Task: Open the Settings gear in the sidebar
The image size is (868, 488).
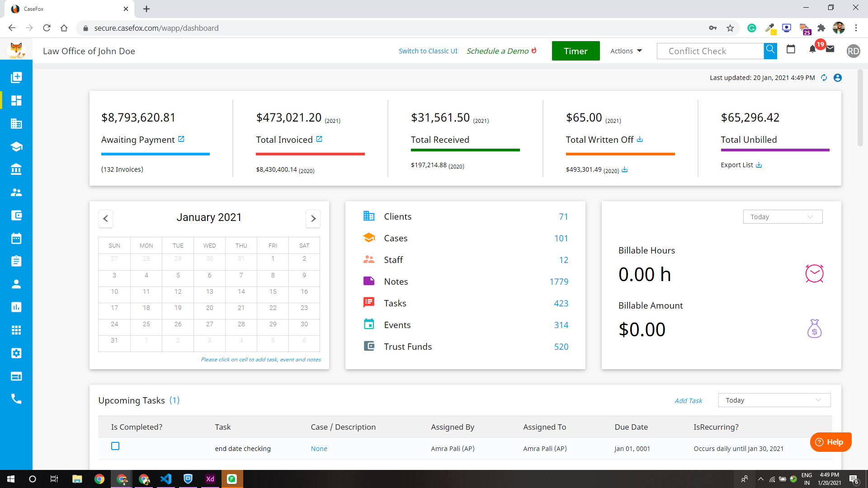Action: click(16, 353)
